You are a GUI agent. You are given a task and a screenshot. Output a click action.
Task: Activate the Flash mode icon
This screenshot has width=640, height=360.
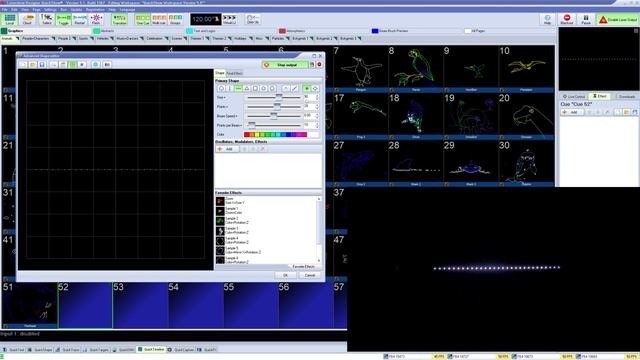(96, 19)
